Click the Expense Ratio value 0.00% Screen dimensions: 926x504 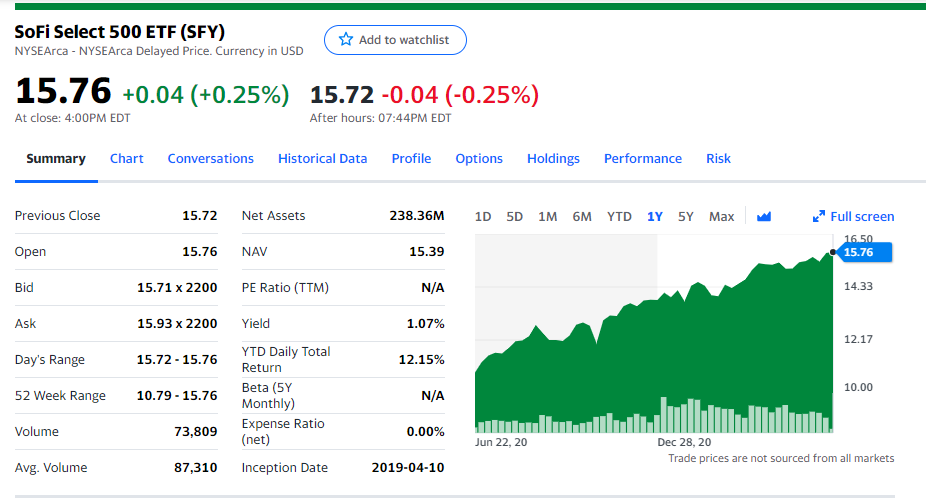[x=425, y=432]
